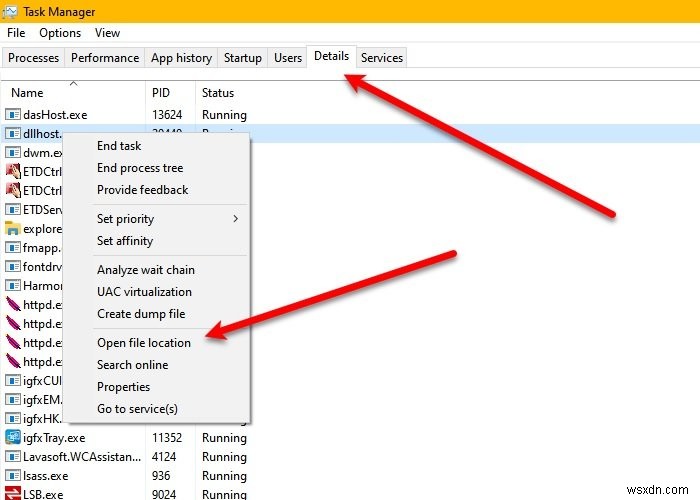Select the lsass.exe row name
Image resolution: width=700 pixels, height=500 pixels.
click(46, 475)
